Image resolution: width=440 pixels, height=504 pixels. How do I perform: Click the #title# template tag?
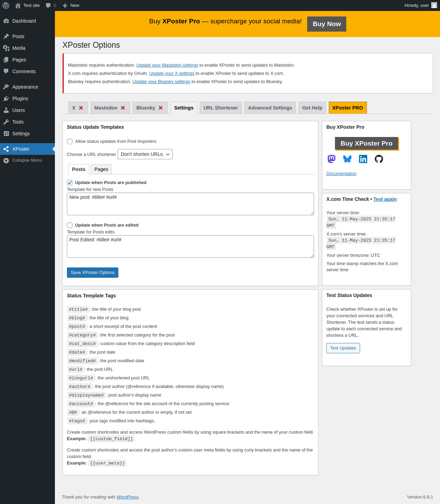point(78,309)
